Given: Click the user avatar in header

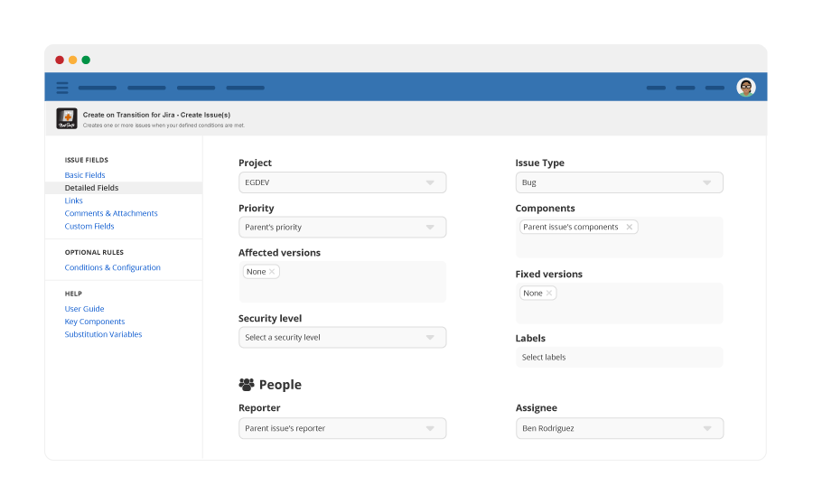Looking at the screenshot, I should click(x=745, y=87).
